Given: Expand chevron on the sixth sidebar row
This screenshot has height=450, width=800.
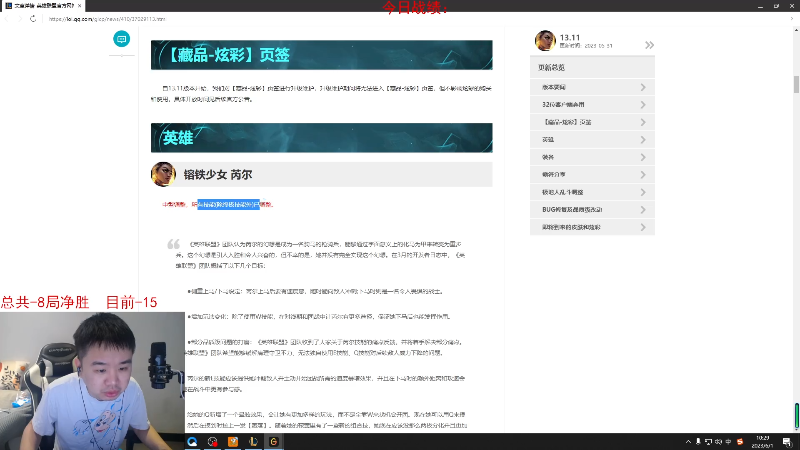Looking at the screenshot, I should tap(643, 174).
